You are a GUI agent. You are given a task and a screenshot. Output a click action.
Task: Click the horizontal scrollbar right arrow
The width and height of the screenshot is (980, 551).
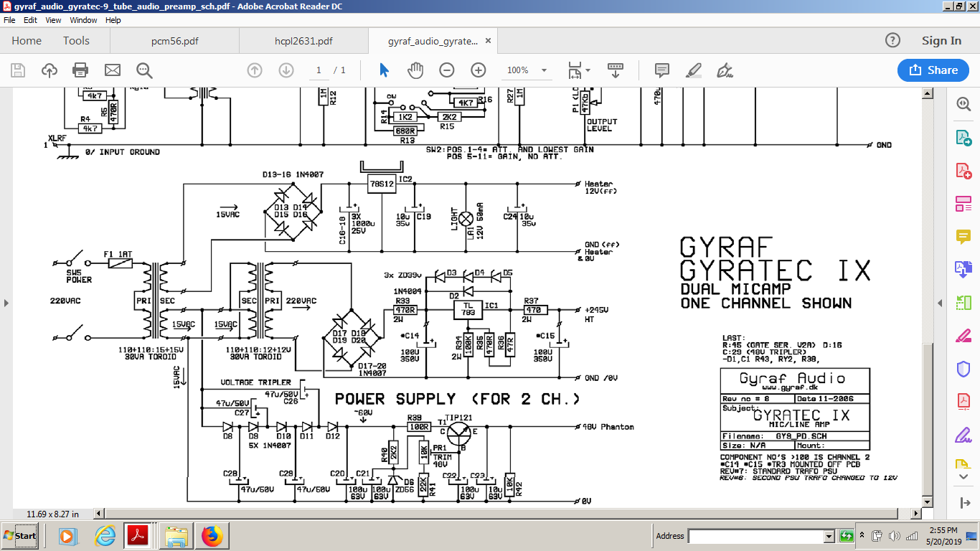pos(916,514)
